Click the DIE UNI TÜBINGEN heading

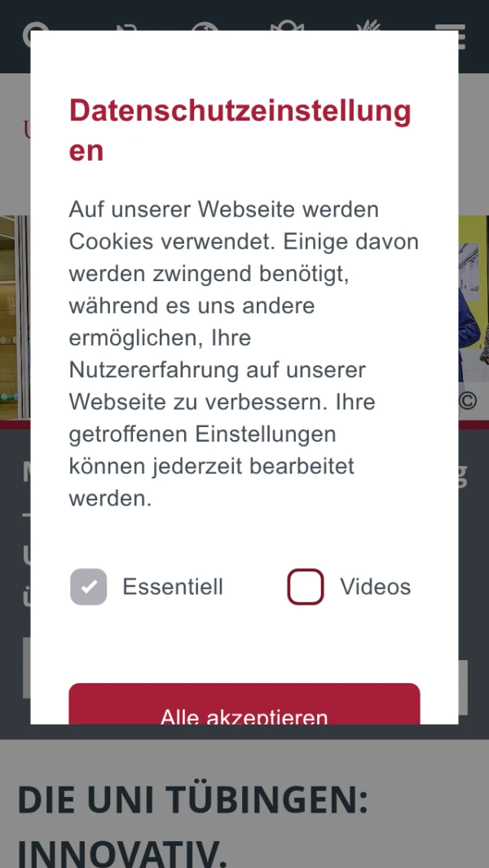[192, 800]
